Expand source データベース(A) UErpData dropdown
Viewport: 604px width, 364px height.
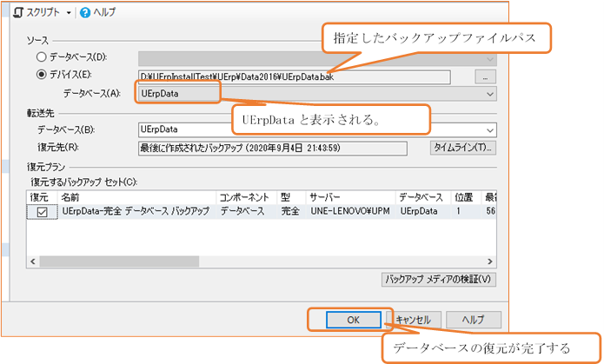tap(490, 93)
